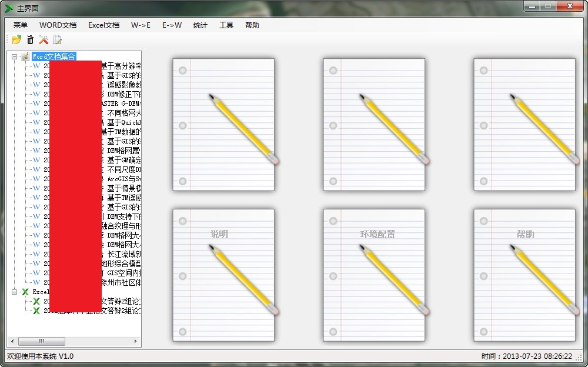
Task: Open the 说明 notepad panel
Action: point(222,274)
